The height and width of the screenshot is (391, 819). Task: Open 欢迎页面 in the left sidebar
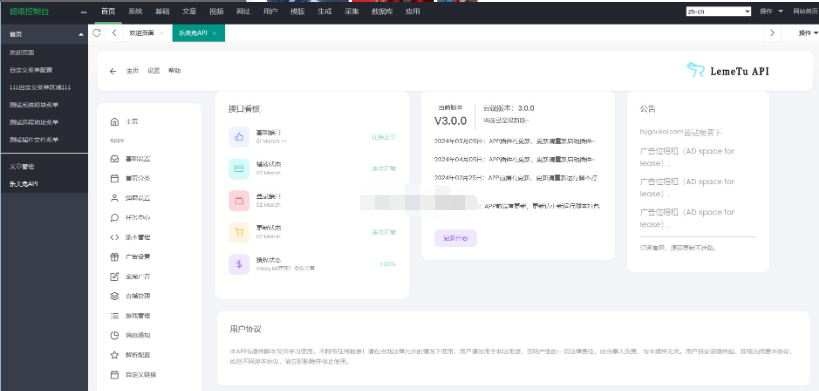pos(22,53)
